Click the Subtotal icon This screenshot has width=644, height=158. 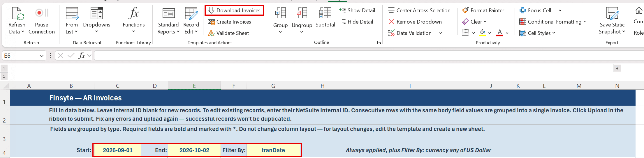coord(325,13)
